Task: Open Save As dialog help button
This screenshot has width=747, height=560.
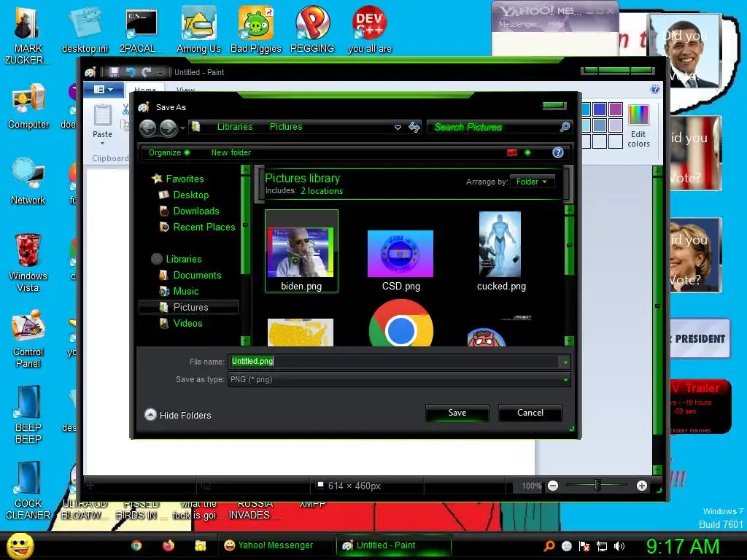Action: 558,152
